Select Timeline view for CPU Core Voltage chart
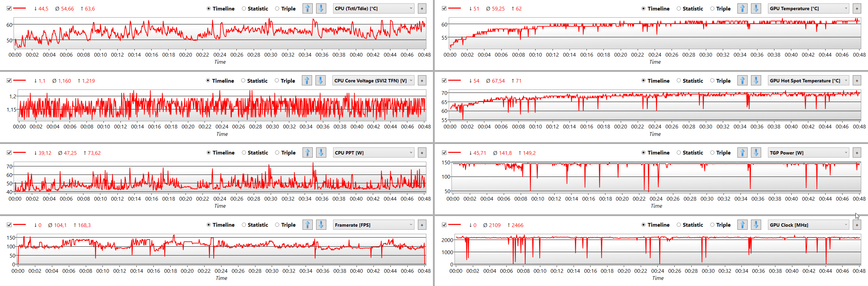The width and height of the screenshot is (868, 286). (220, 81)
